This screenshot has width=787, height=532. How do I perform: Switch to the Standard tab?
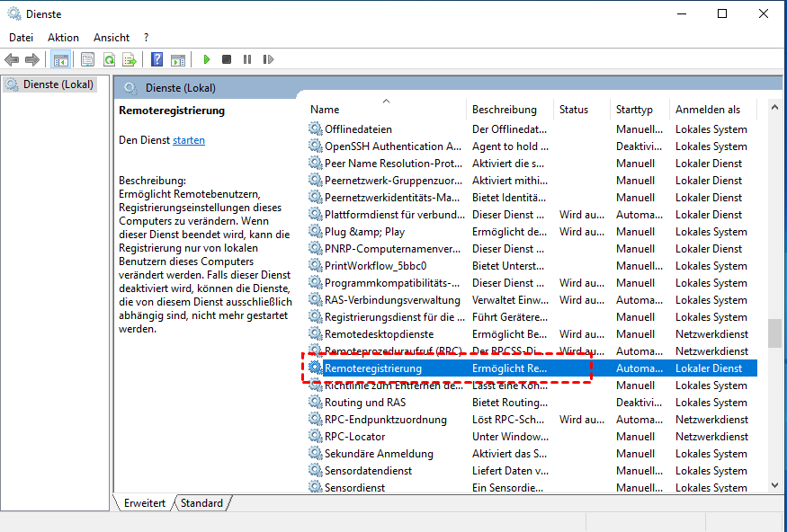(201, 503)
